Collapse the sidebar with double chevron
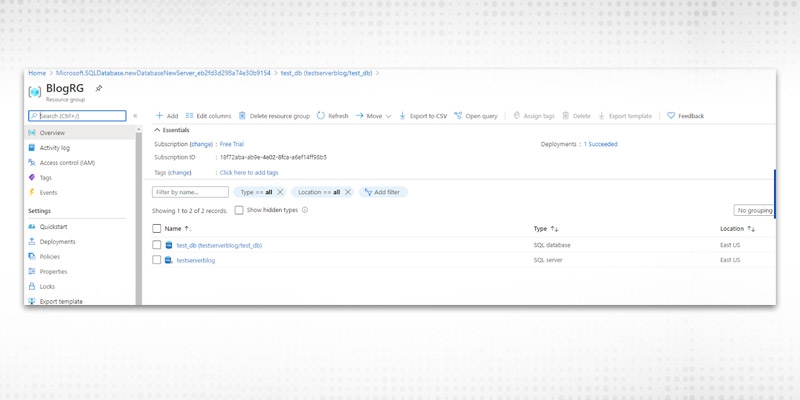This screenshot has height=400, width=800. pyautogui.click(x=135, y=116)
